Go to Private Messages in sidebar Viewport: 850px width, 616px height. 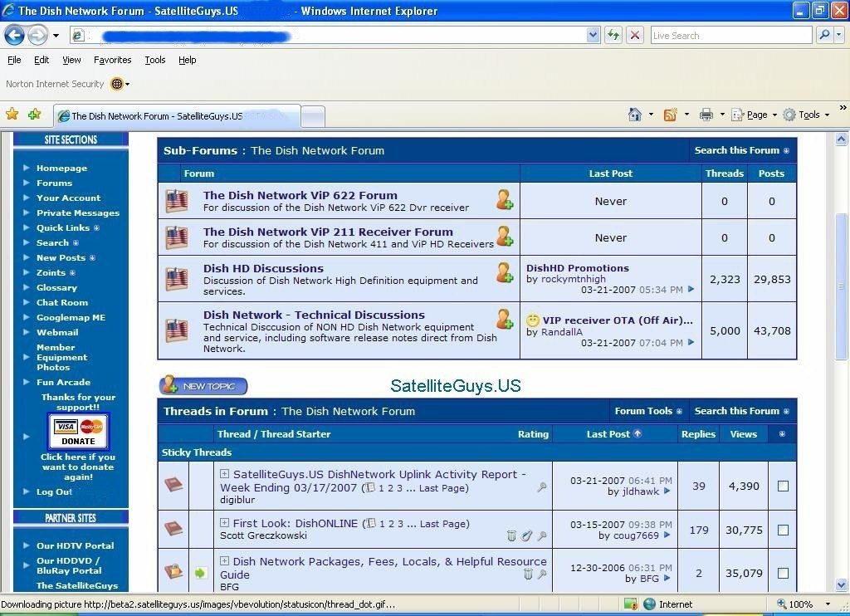tap(77, 213)
